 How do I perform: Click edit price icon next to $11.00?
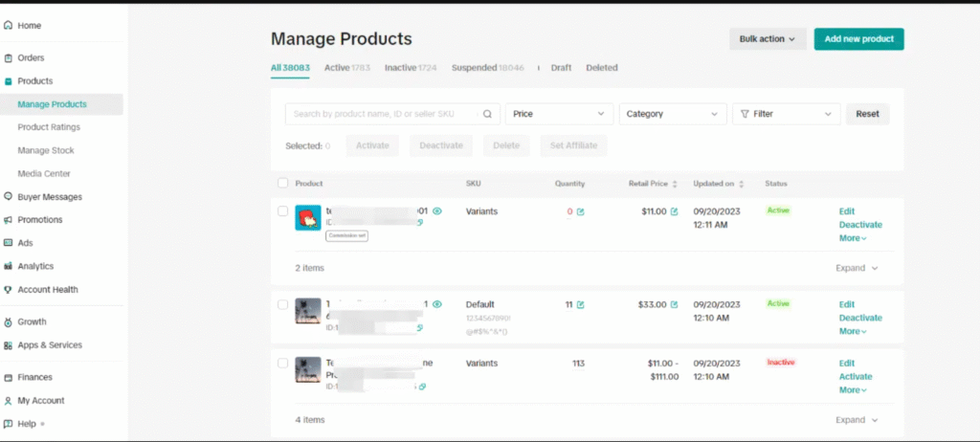click(674, 211)
